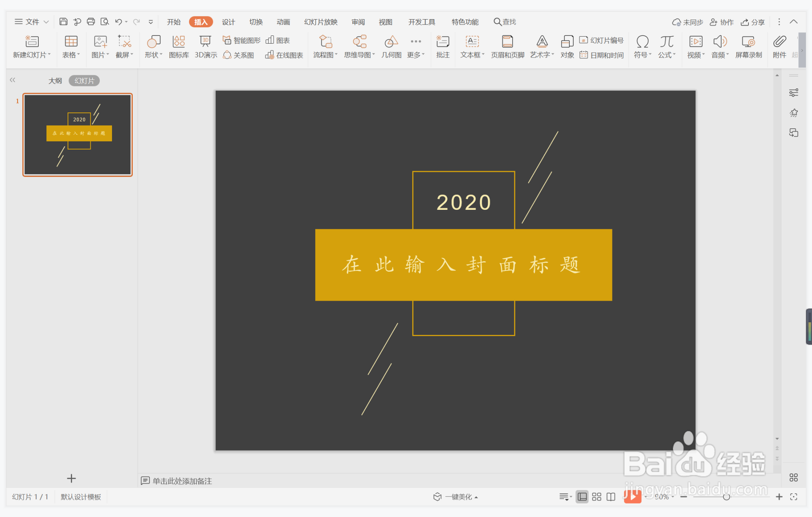Click the copy-arrow icon in the right sidebar
812x517 pixels.
click(x=794, y=133)
